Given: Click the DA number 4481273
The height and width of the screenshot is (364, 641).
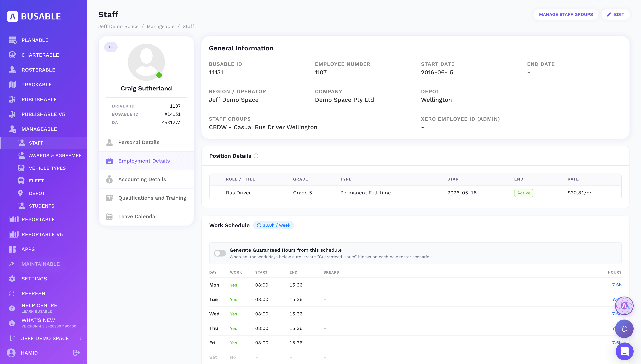Looking at the screenshot, I should [x=171, y=122].
